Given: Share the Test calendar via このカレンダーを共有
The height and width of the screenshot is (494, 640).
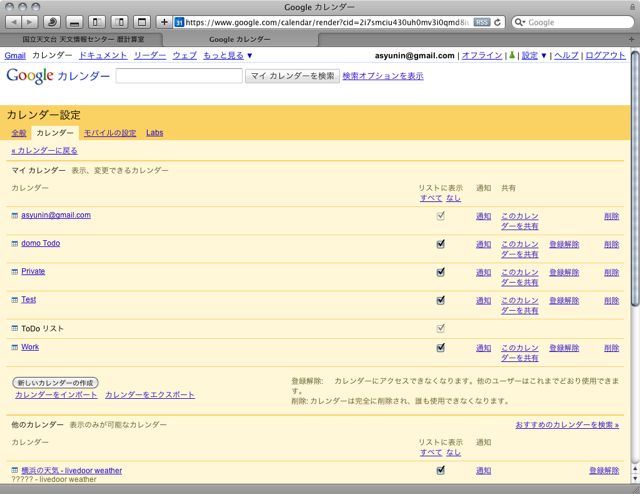Looking at the screenshot, I should pos(520,306).
